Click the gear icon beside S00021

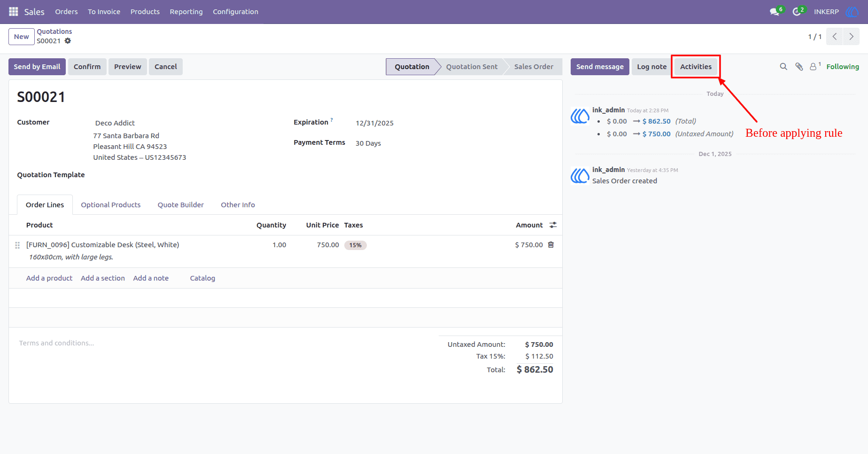68,41
